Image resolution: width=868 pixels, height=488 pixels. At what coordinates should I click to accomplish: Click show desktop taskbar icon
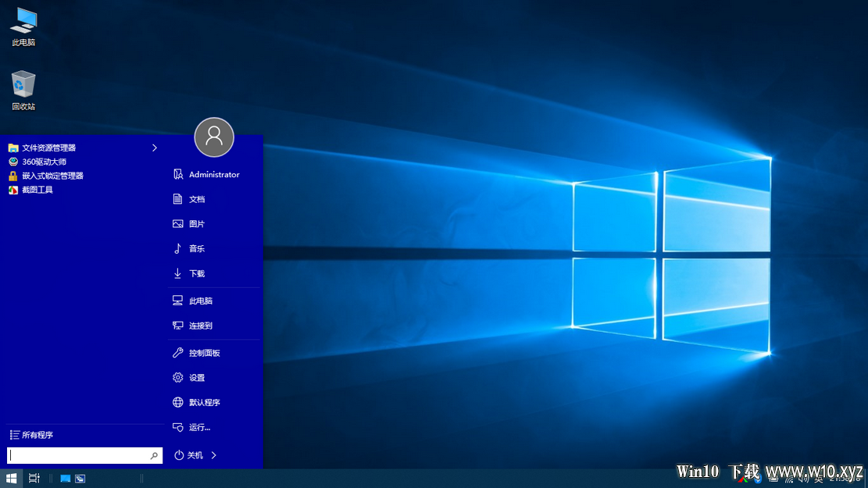point(66,479)
